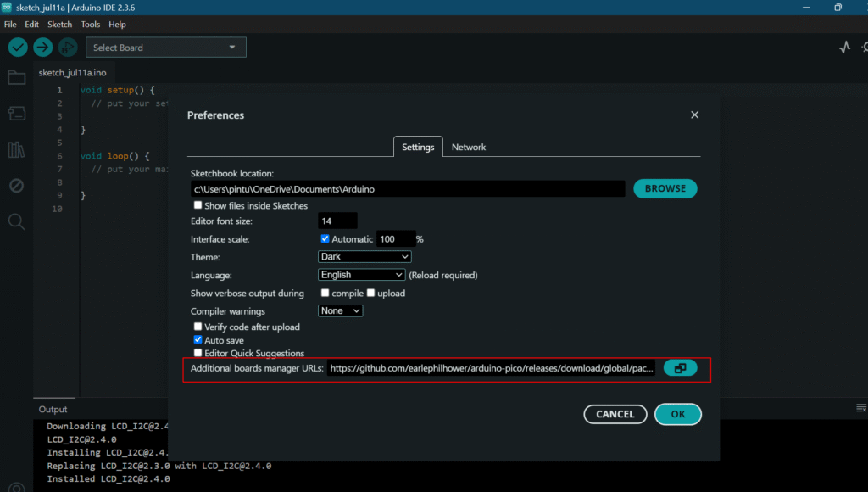Viewport: 868px width, 492px height.
Task: Click 'Installed LCD_I2C@2.4.0' output line
Action: [x=108, y=478]
